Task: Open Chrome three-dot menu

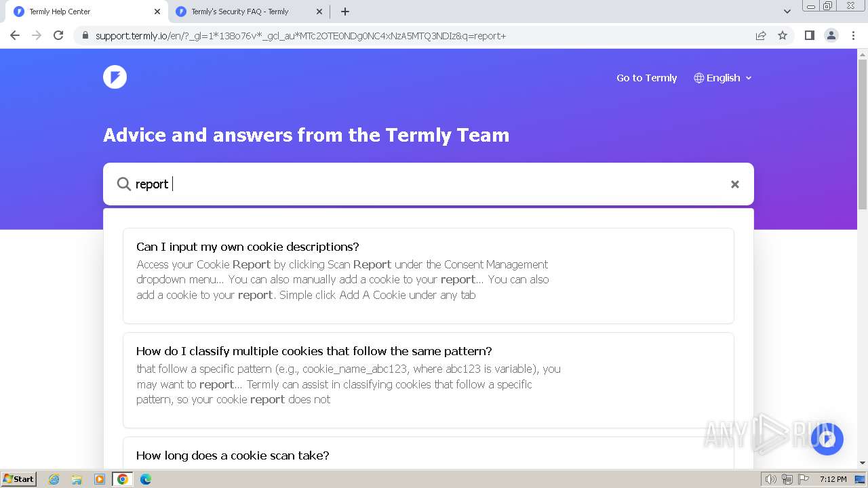Action: tap(853, 35)
